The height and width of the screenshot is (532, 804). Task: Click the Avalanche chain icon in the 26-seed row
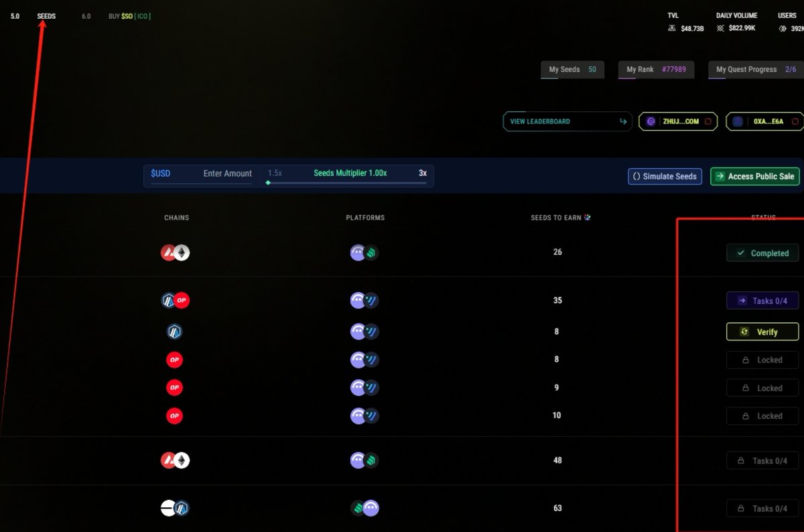pyautogui.click(x=168, y=253)
